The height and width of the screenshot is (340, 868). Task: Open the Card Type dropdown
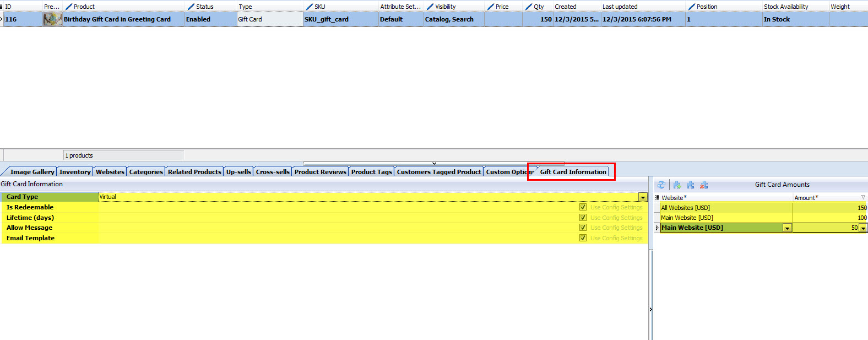[x=643, y=197]
